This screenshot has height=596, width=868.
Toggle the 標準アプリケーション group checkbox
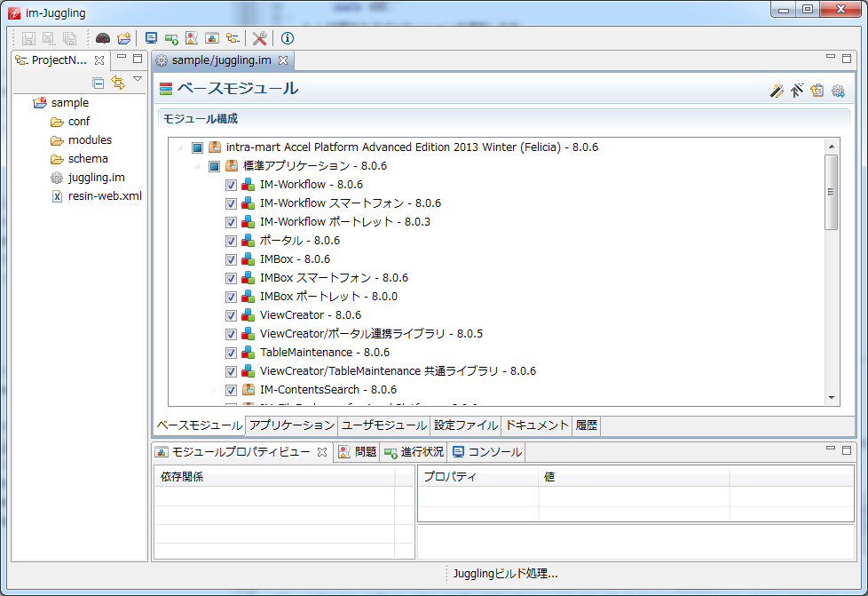(x=214, y=166)
